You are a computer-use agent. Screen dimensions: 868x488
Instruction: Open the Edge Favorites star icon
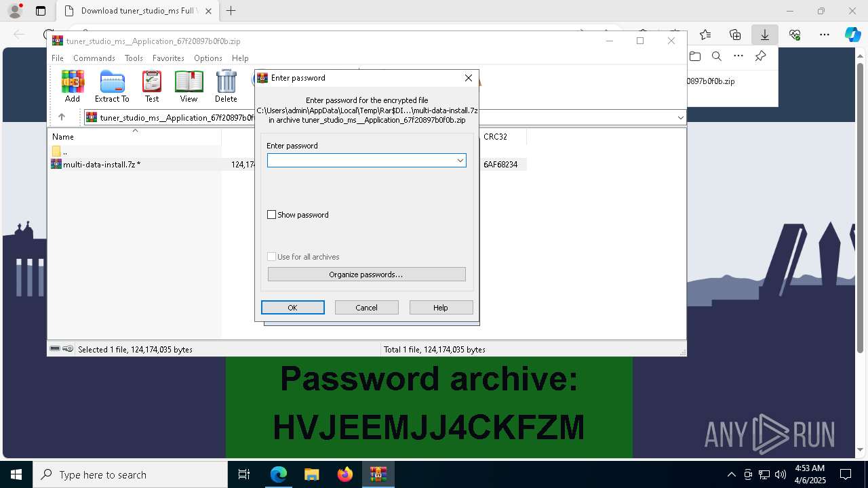(x=705, y=35)
